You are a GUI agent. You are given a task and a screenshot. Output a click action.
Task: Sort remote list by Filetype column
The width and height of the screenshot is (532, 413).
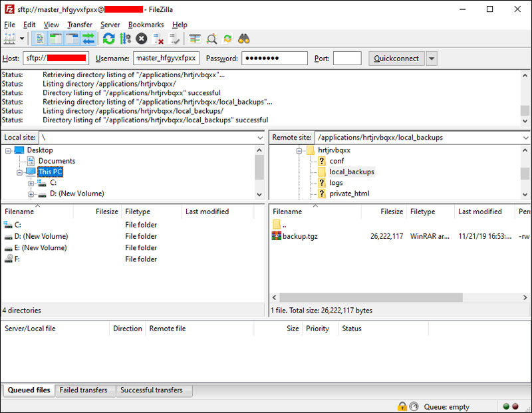tap(430, 211)
